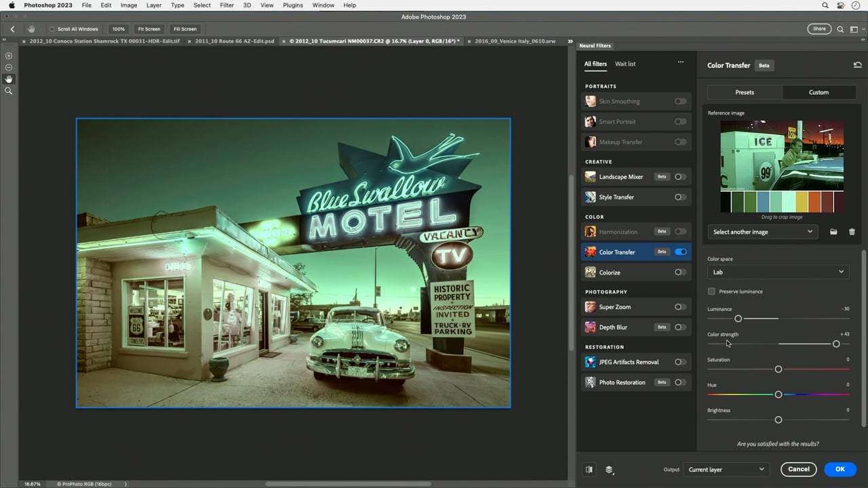Click the Photo Restoration filter icon

click(590, 382)
